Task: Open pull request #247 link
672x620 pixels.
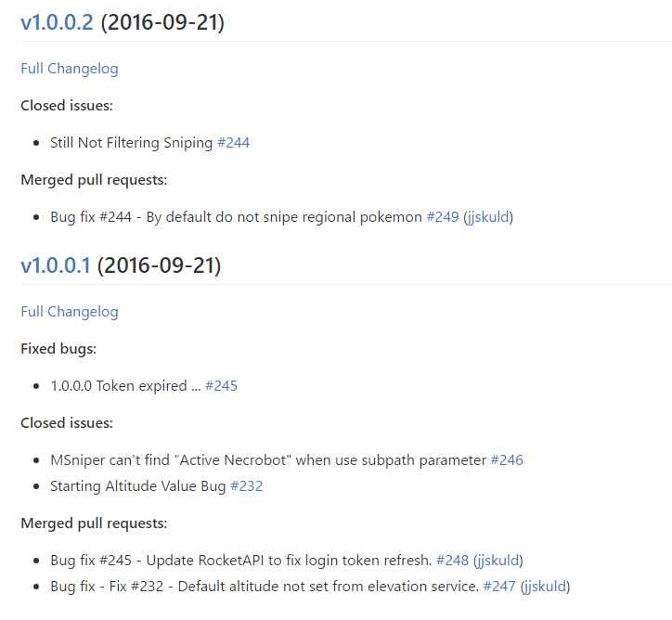Action: [499, 587]
